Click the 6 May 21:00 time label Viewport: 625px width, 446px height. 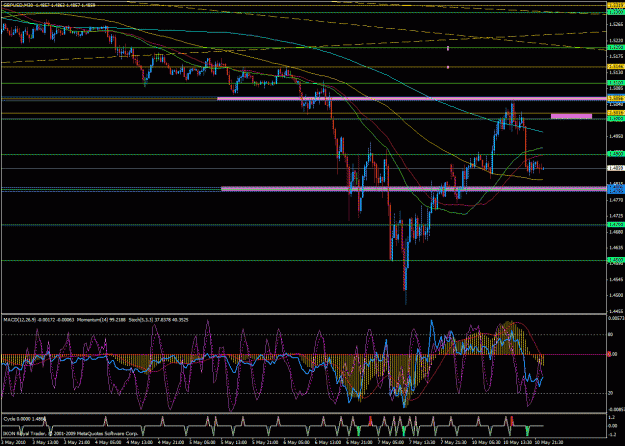pos(359,442)
